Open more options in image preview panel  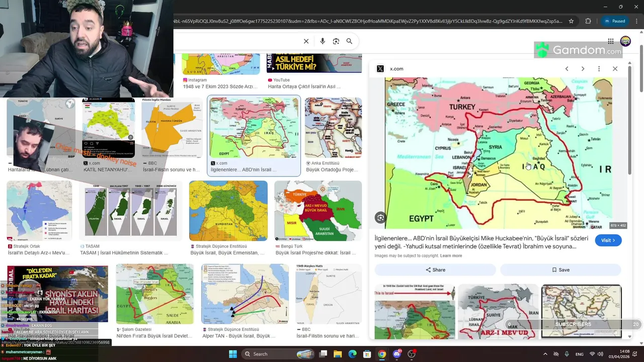point(599,68)
